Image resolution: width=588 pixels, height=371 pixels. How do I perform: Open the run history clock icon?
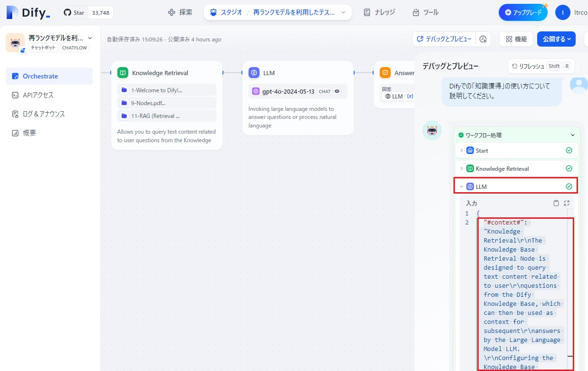pyautogui.click(x=483, y=39)
